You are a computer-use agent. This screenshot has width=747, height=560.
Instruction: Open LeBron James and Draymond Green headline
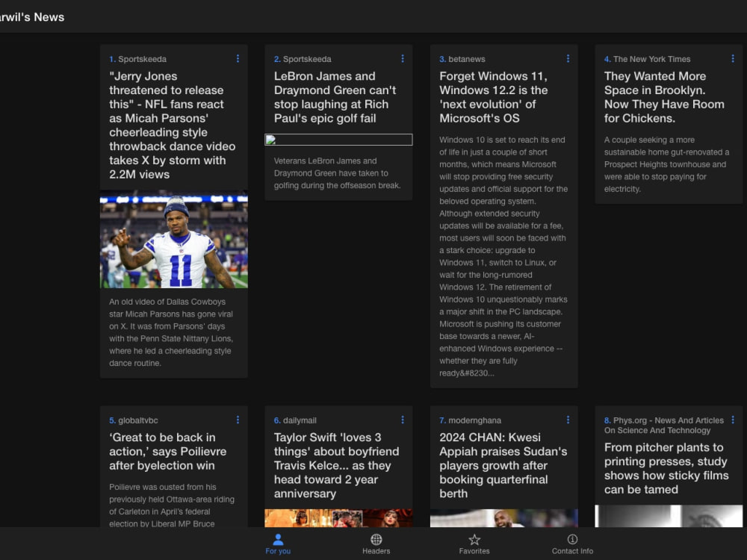[x=335, y=97]
